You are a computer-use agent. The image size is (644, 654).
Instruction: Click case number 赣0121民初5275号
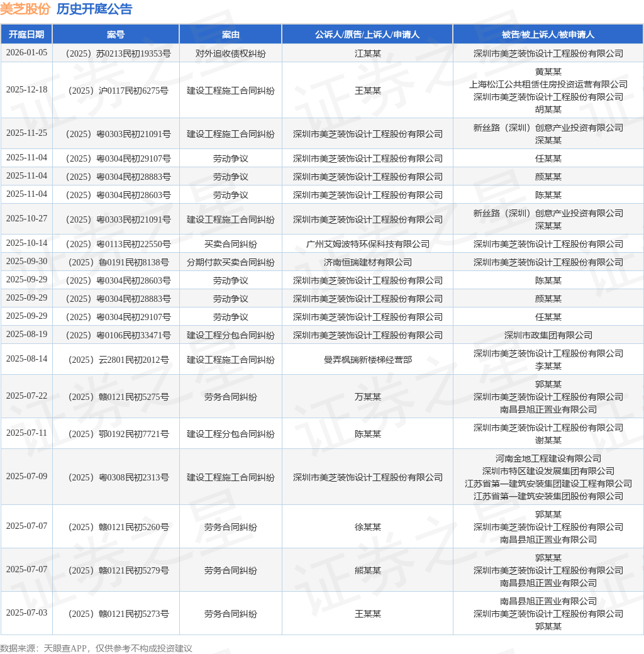coord(118,397)
